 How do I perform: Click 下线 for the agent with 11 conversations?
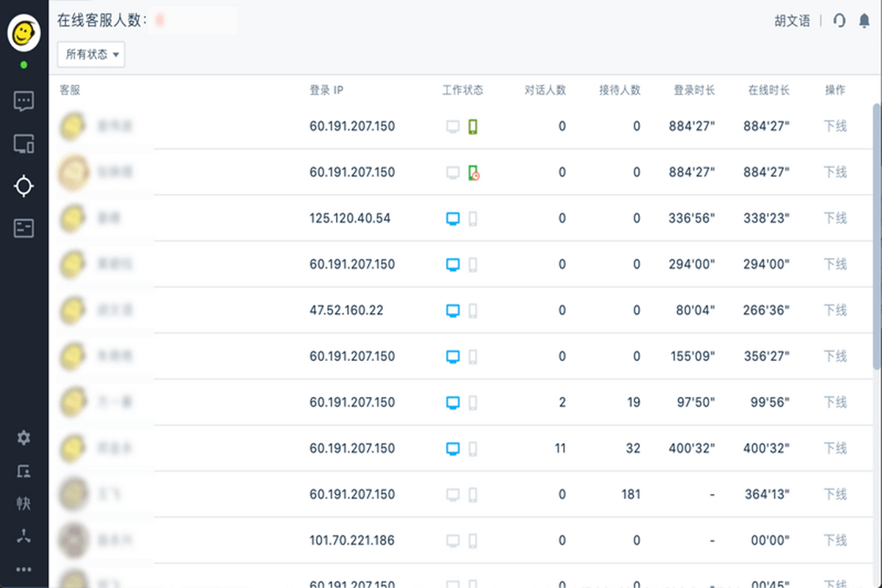[x=835, y=448]
